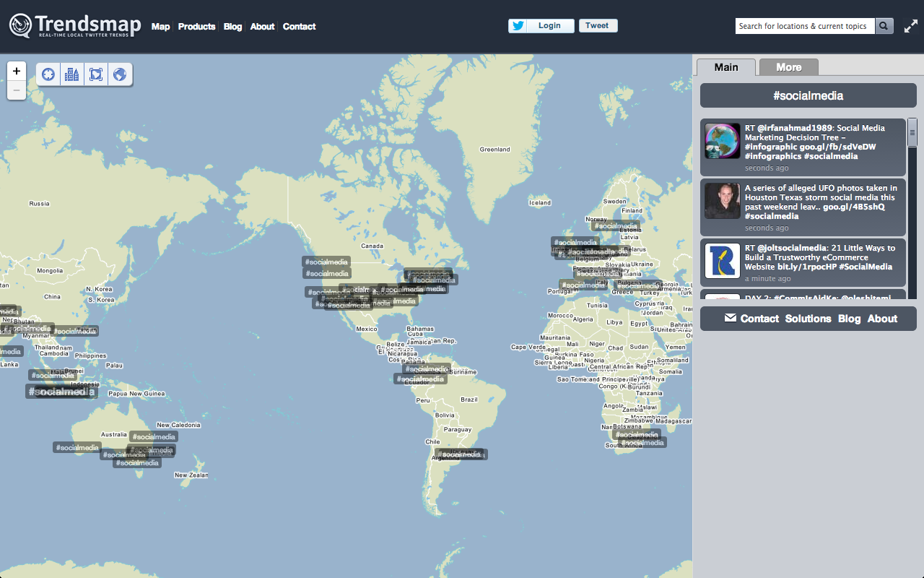Zoom out with the minus button
Viewport: 924px width, 578px height.
[17, 90]
